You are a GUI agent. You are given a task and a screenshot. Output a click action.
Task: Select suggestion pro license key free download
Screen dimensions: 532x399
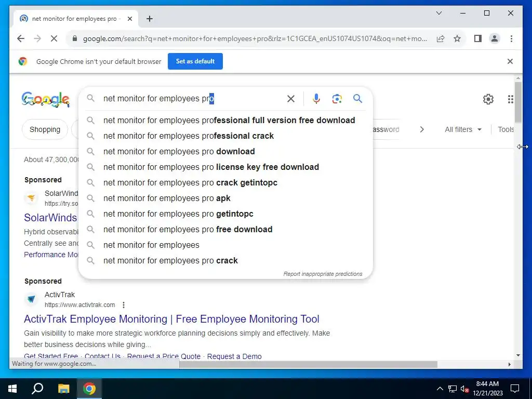[225, 167]
